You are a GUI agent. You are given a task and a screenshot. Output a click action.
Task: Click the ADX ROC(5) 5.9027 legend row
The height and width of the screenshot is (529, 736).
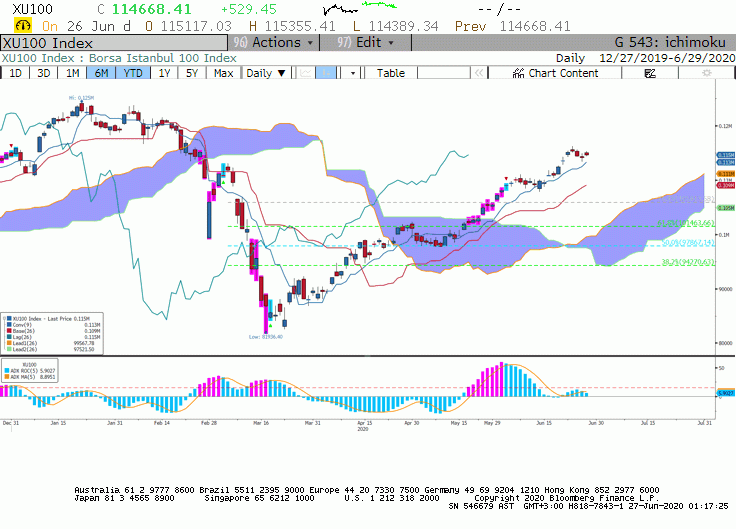coord(30,371)
